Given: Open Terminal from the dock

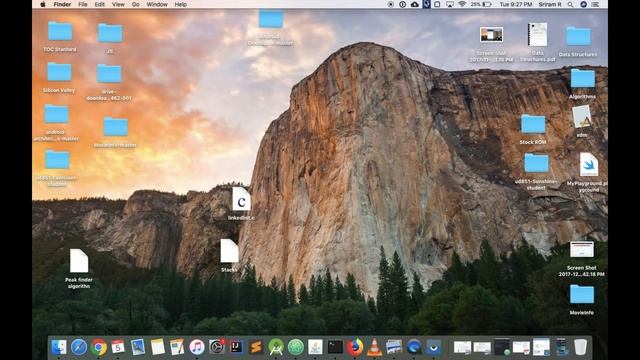Looking at the screenshot, I should [x=335, y=347].
